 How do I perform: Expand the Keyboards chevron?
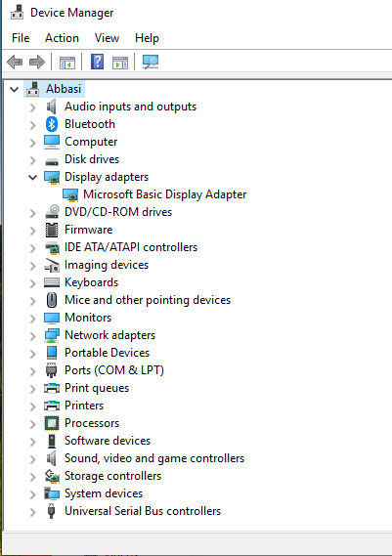(x=33, y=283)
